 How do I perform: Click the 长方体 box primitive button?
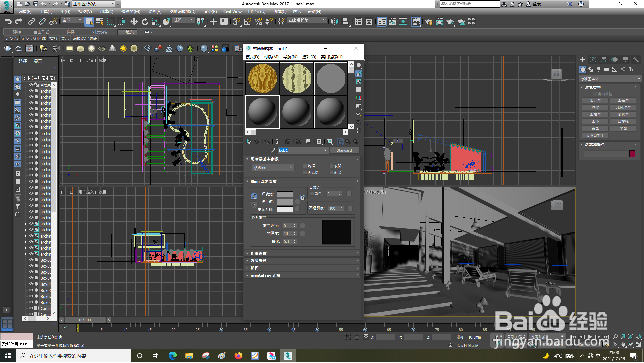[x=595, y=101]
